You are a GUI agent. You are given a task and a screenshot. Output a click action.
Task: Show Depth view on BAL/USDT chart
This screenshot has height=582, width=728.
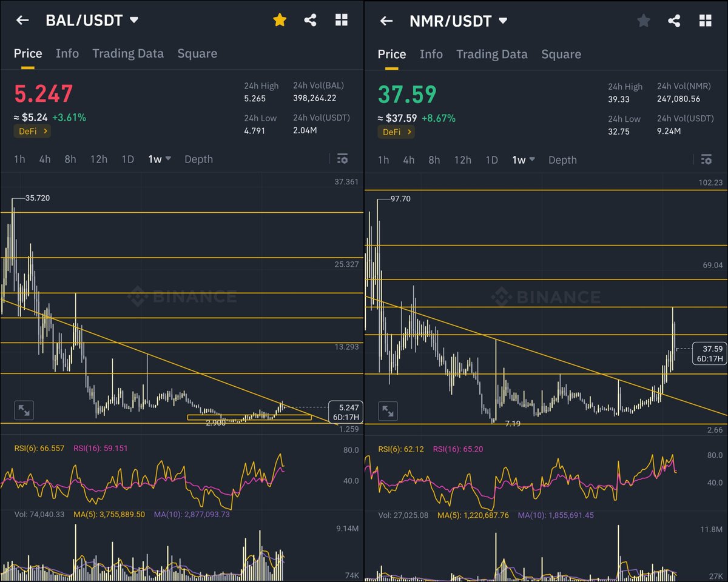(x=198, y=159)
